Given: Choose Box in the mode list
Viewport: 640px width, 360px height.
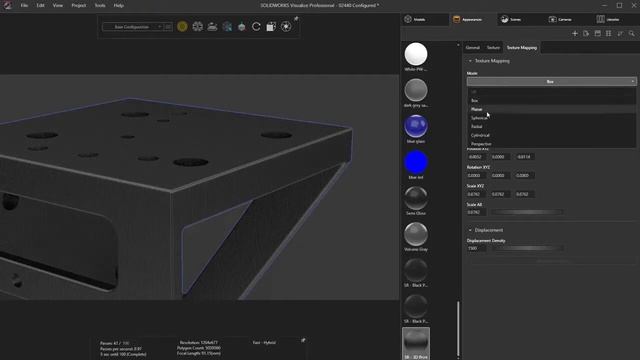Looking at the screenshot, I should [551, 100].
